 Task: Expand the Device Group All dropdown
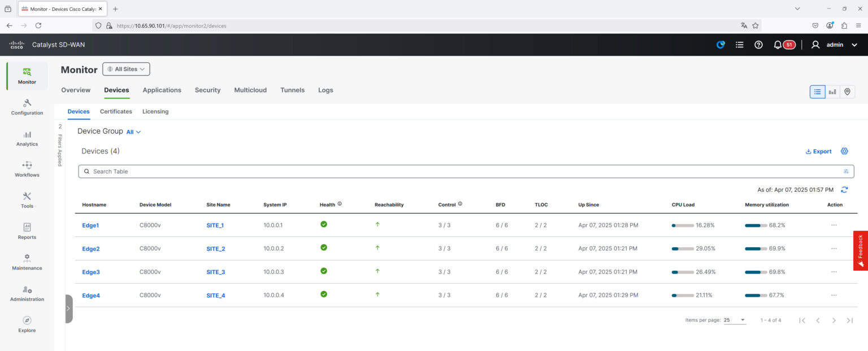[x=133, y=131]
